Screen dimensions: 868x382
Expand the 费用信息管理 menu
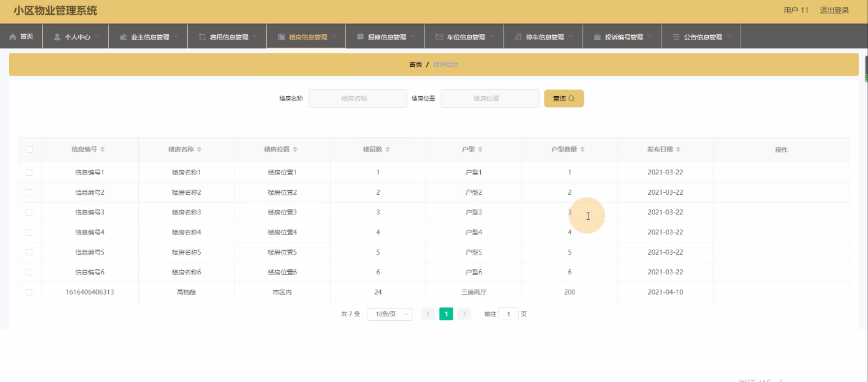point(229,37)
